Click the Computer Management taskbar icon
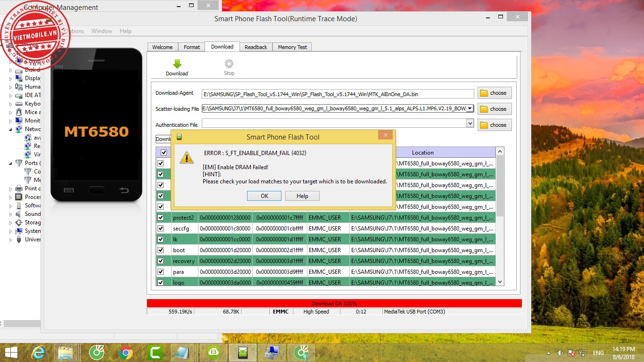644x362 pixels. [272, 353]
